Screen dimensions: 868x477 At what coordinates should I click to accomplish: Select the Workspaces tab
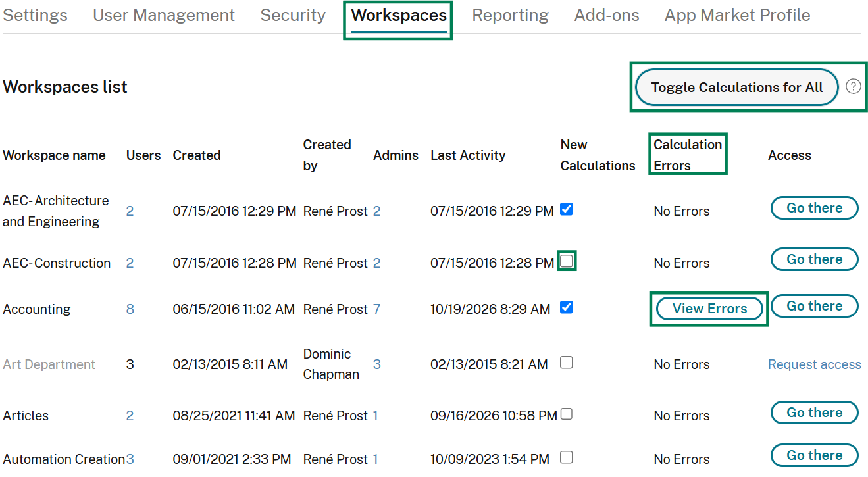pyautogui.click(x=399, y=15)
